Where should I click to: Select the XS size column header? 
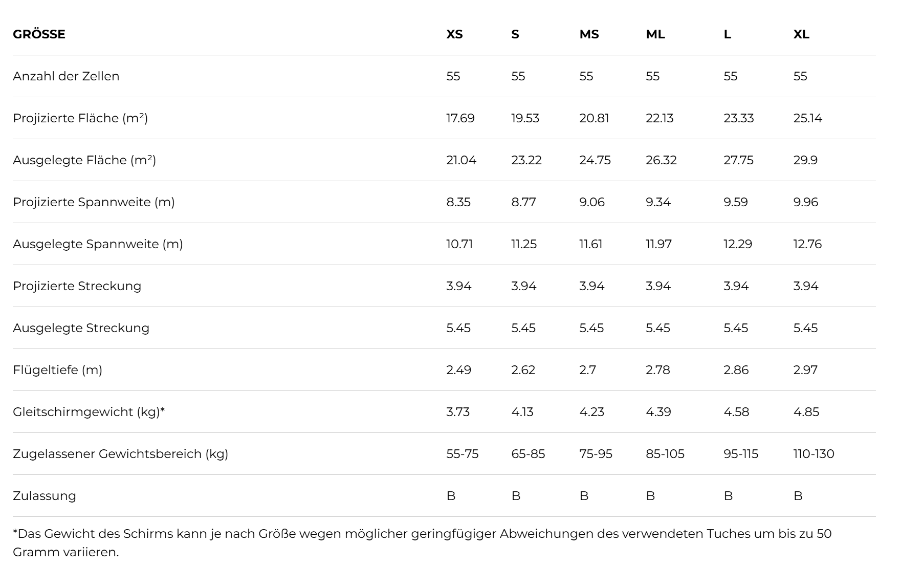click(454, 34)
